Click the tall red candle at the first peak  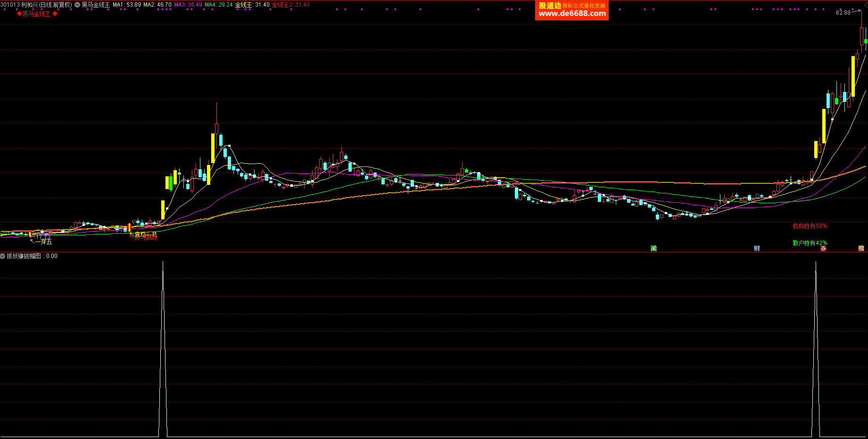[x=216, y=129]
